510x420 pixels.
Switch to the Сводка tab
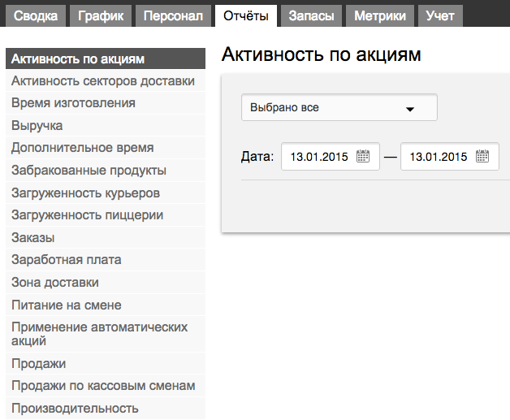coord(36,15)
